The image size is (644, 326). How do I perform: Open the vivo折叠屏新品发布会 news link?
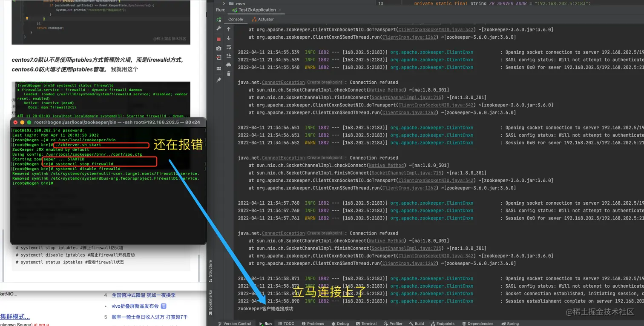[135, 306]
